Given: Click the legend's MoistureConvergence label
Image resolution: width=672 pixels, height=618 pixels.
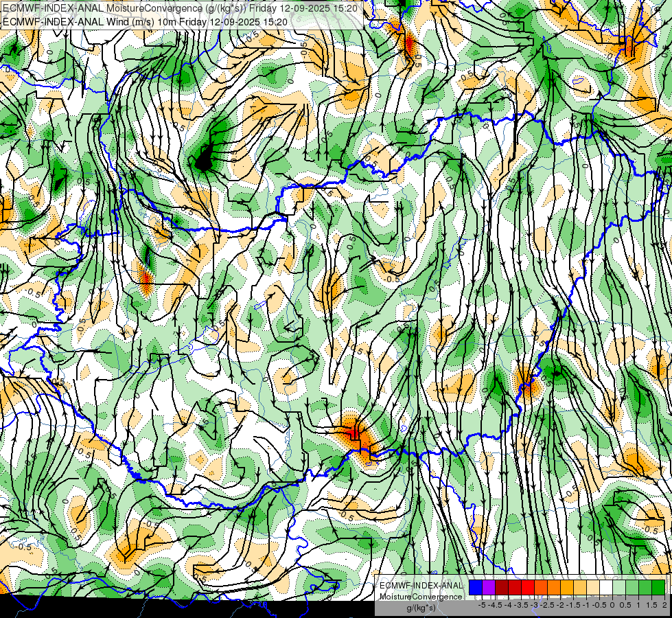Looking at the screenshot, I should 421,597.
